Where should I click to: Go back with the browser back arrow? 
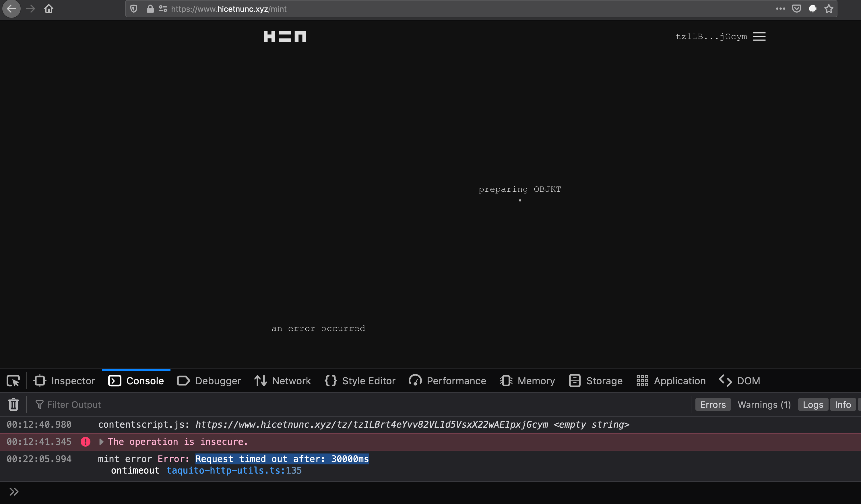[11, 9]
